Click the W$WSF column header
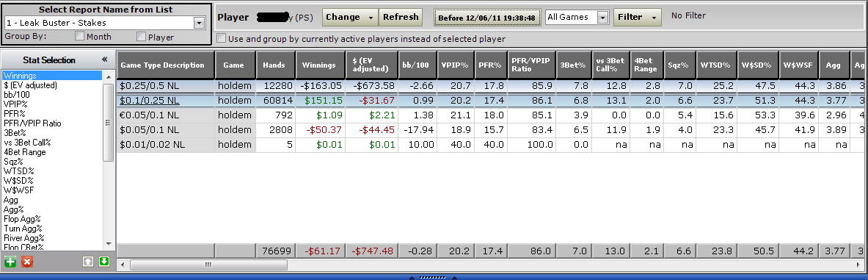Image resolution: width=868 pixels, height=280 pixels. pos(798,65)
